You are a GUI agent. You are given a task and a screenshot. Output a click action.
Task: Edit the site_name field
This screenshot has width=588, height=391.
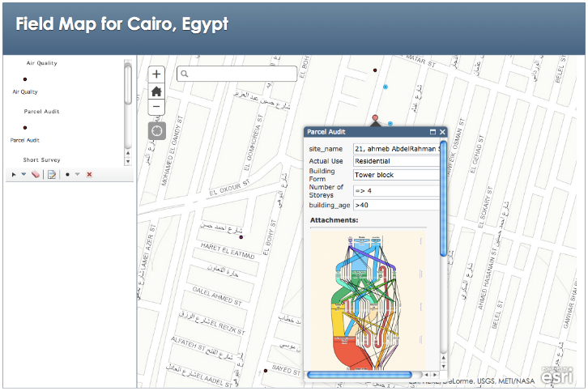[x=395, y=149]
